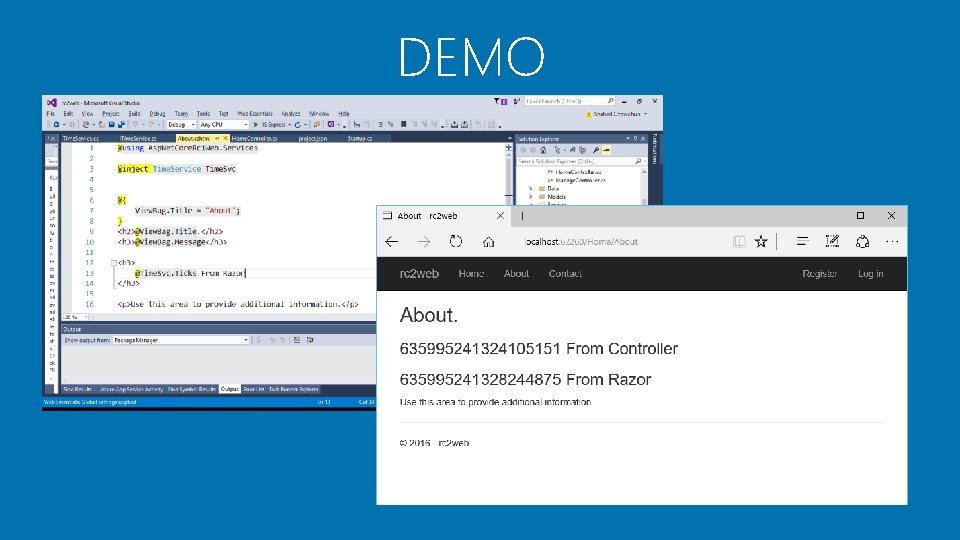
Task: Expand the Data folder in Solution Explorer
Action: pyautogui.click(x=531, y=189)
